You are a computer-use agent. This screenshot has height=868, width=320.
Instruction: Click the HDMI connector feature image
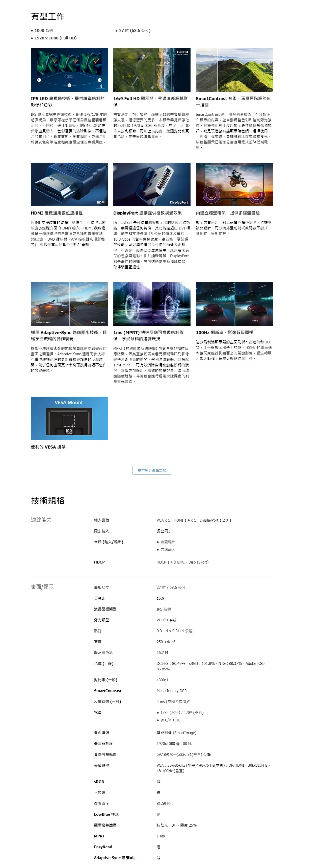69,184
